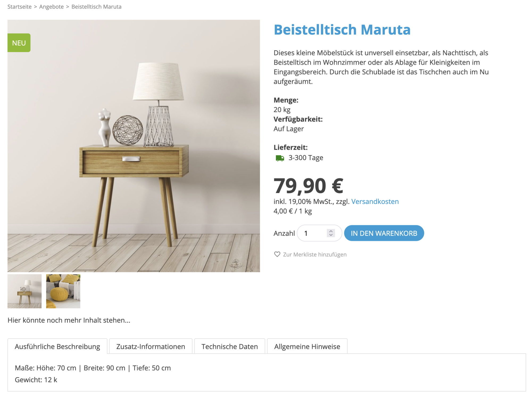Switch to the Technische Daten tab
The width and height of the screenshot is (532, 402).
[x=229, y=346]
